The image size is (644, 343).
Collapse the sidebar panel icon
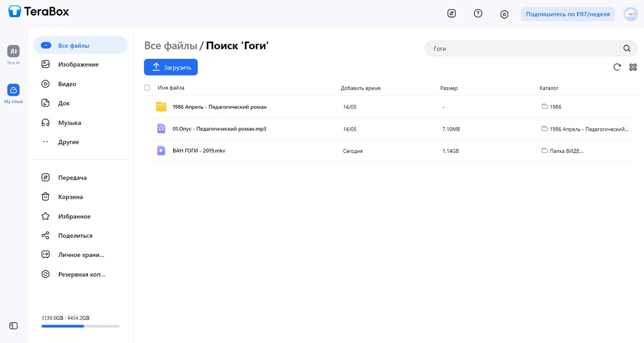[x=14, y=326]
